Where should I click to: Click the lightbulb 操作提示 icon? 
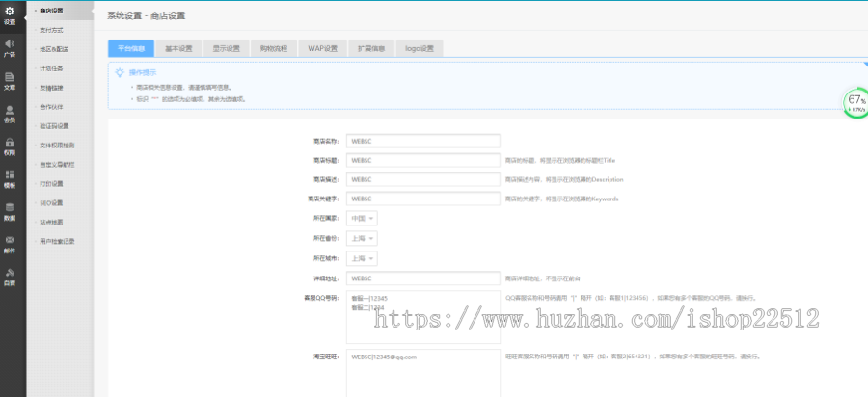(119, 72)
